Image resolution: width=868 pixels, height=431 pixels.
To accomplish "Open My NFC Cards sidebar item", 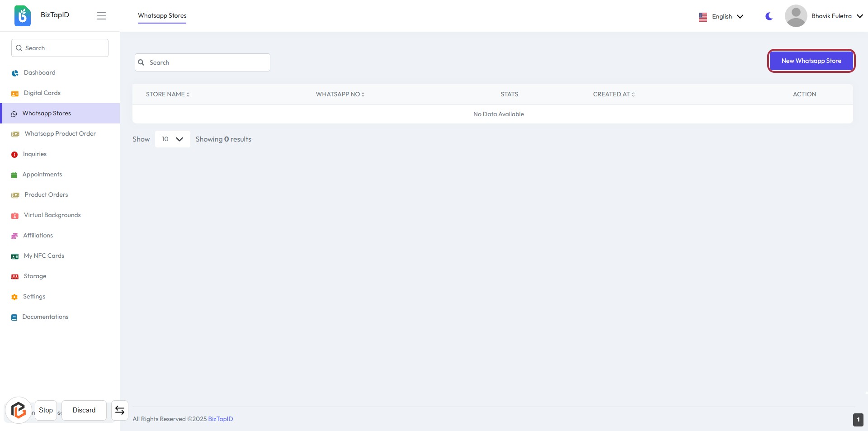I will point(44,256).
